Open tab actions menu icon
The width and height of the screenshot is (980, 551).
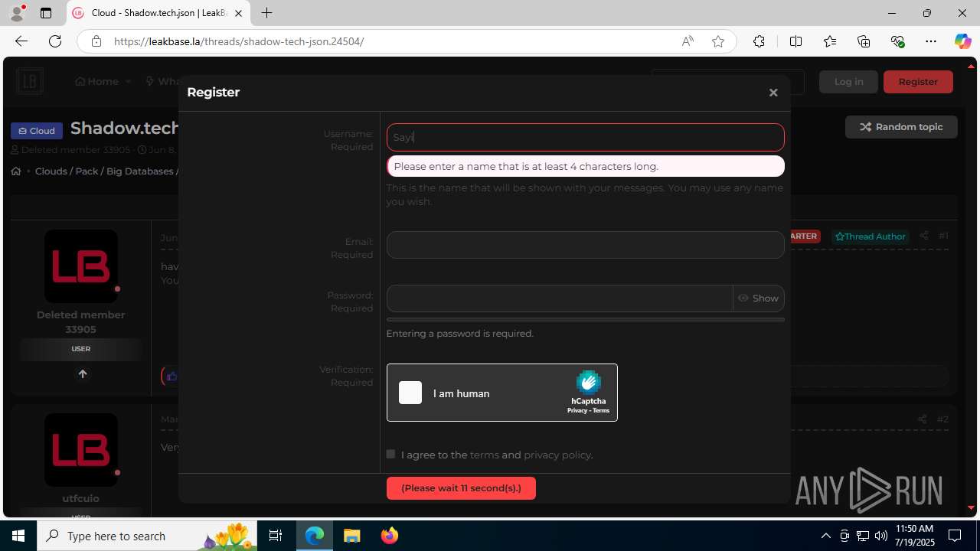[46, 13]
